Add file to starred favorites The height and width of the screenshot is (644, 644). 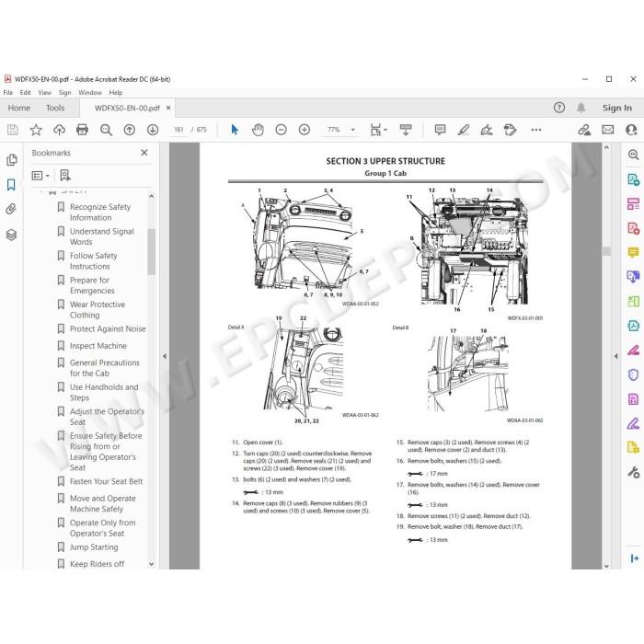click(x=36, y=130)
